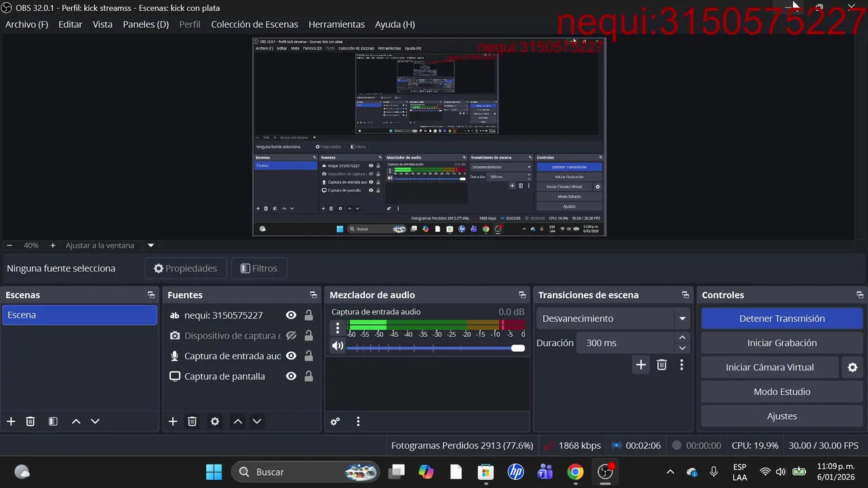Click Iniciar Cámara Virtual button

click(x=770, y=367)
